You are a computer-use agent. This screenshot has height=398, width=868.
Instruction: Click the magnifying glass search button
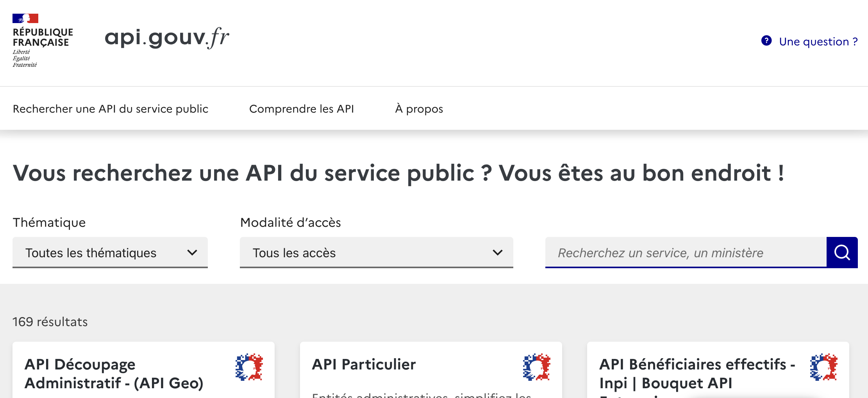[x=842, y=253]
